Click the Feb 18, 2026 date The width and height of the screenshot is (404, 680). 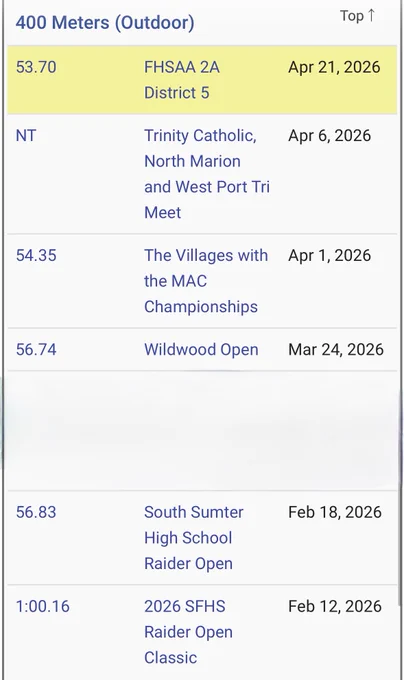click(x=335, y=512)
